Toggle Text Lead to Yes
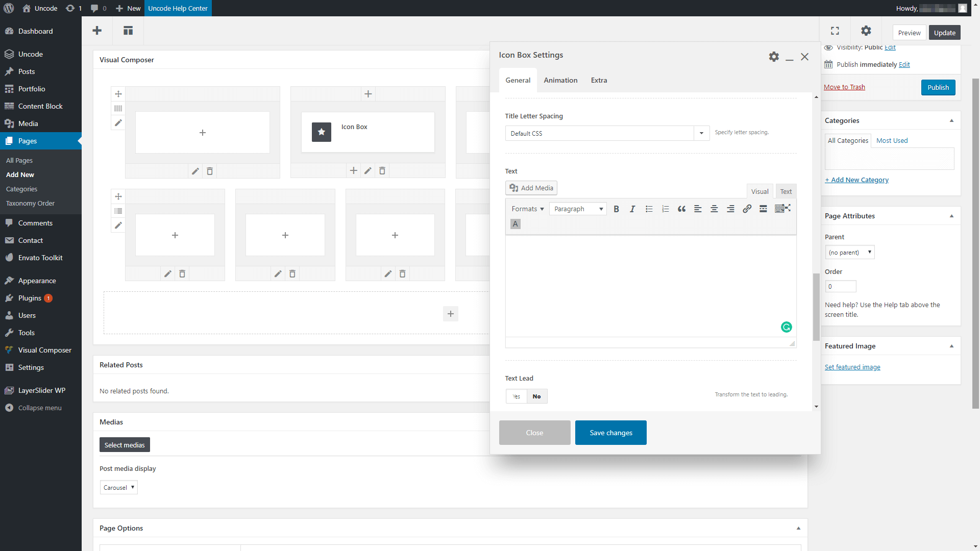This screenshot has width=980, height=551. point(516,396)
